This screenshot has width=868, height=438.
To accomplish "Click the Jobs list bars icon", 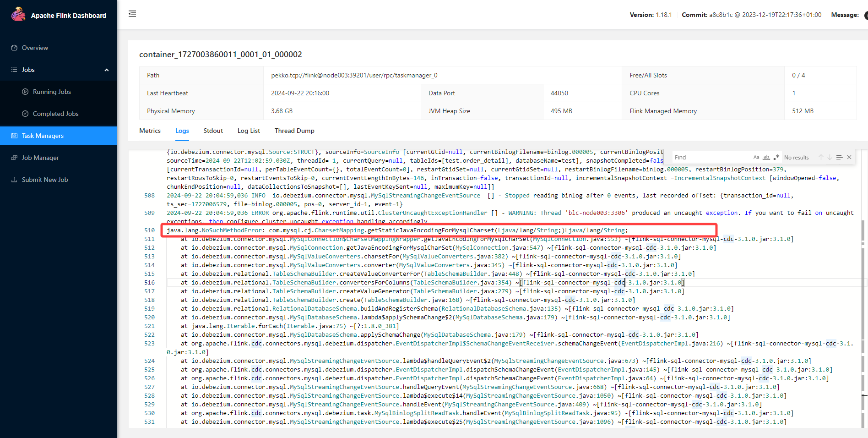I will [x=14, y=70].
